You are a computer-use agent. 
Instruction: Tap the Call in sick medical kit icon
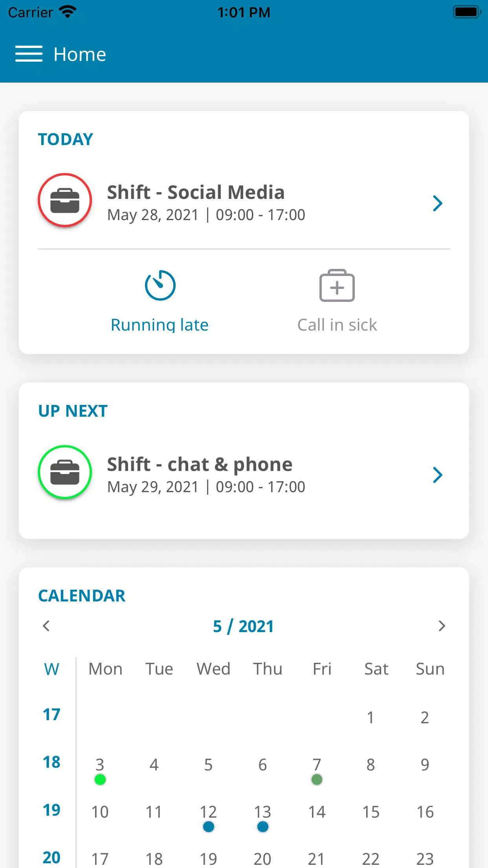(337, 285)
